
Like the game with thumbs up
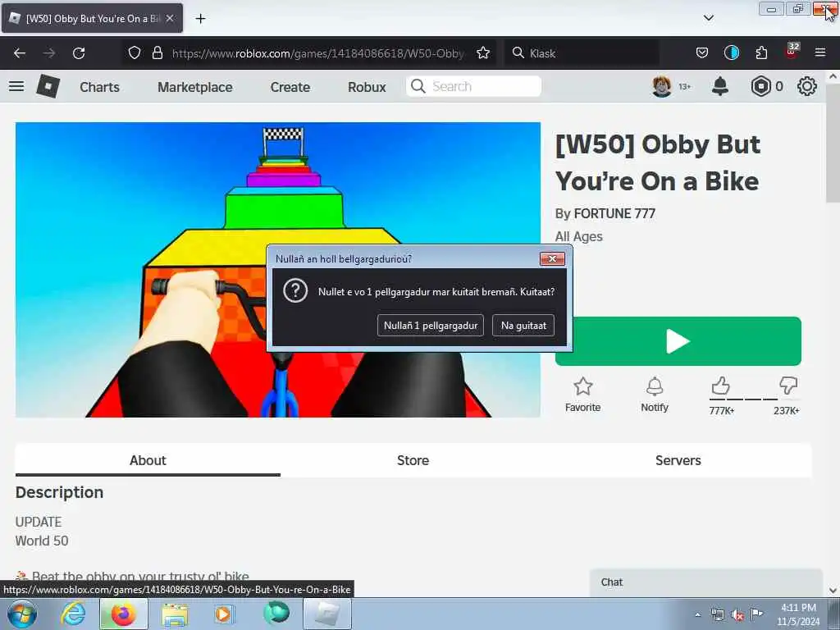click(721, 386)
